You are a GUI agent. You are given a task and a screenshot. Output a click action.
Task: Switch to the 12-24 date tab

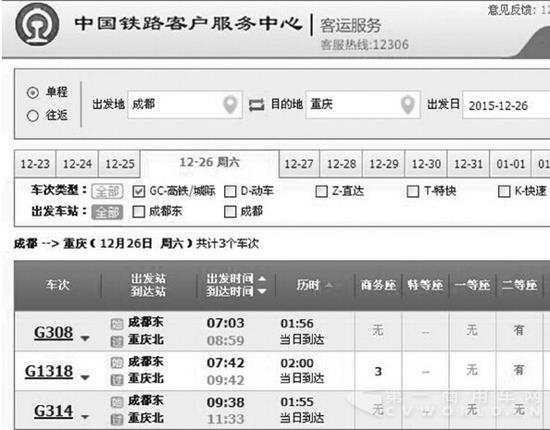[x=77, y=164]
